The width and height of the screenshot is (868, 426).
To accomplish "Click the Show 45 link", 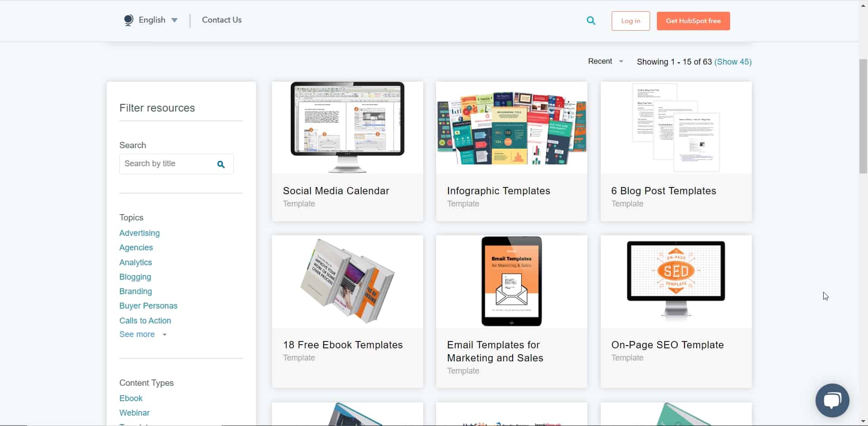I will coord(733,62).
